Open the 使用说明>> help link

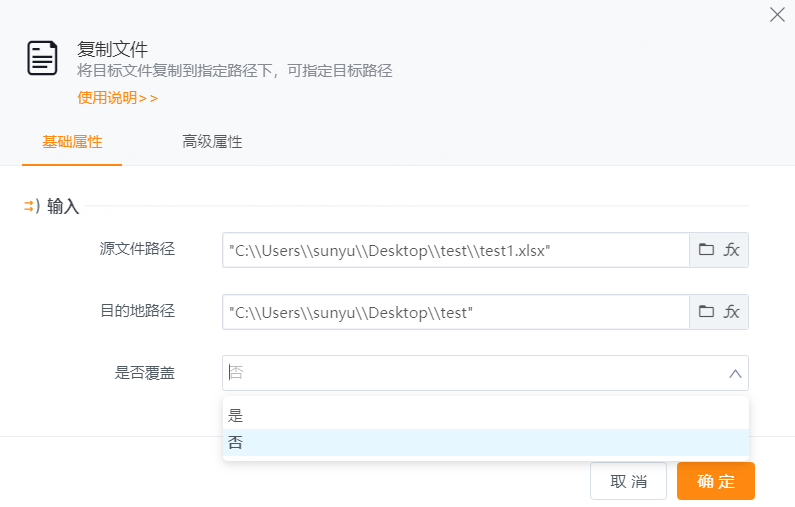(118, 98)
